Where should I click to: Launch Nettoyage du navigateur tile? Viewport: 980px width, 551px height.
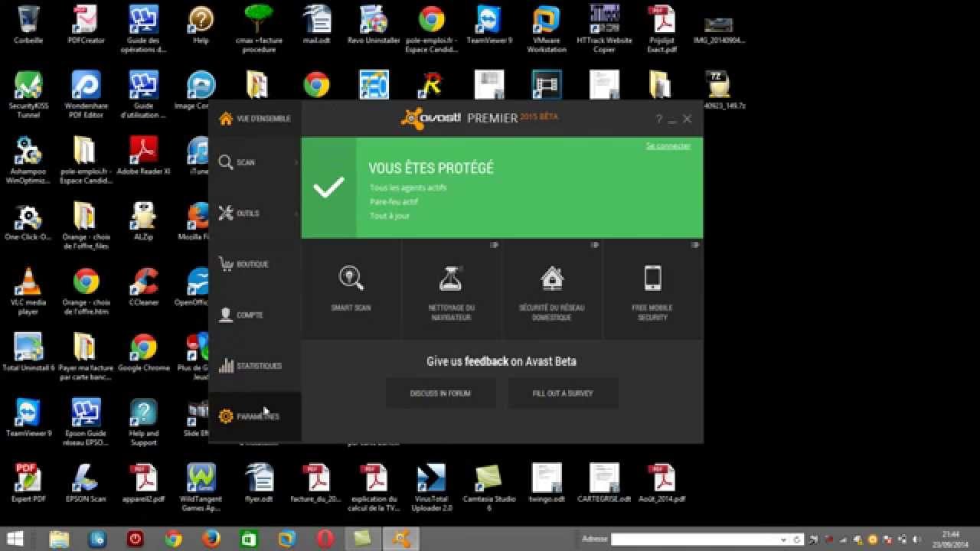tap(451, 289)
